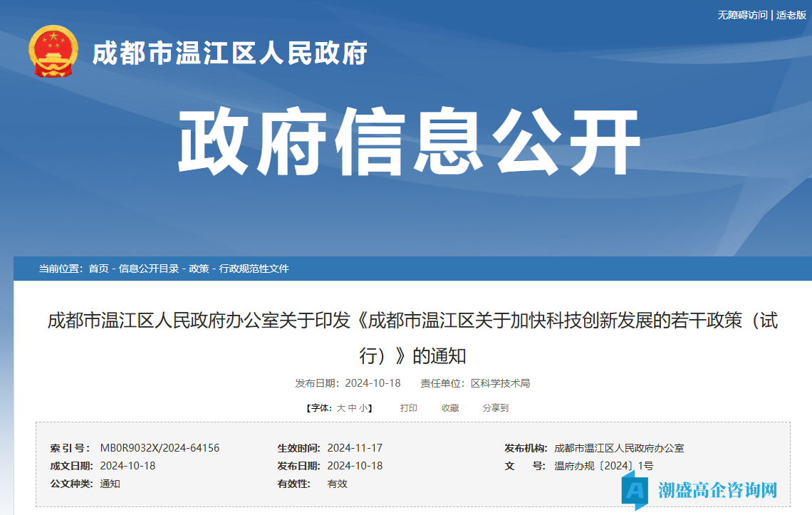Open 政策 breadcrumb link

click(x=199, y=269)
